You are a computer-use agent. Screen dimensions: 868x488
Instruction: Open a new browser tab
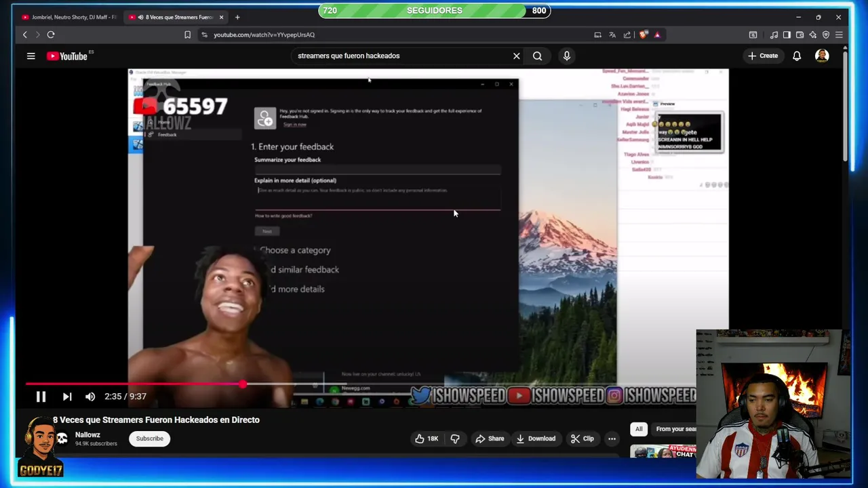coord(237,17)
